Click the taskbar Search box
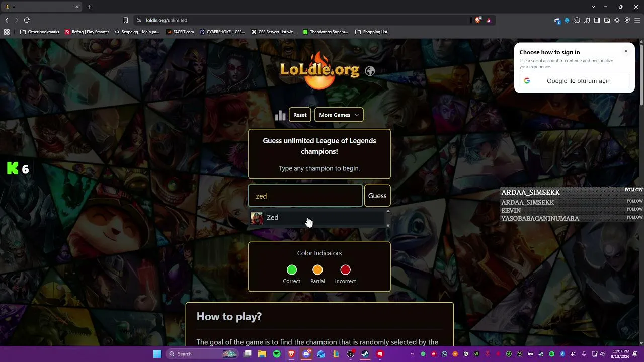The width and height of the screenshot is (644, 362). pyautogui.click(x=201, y=354)
